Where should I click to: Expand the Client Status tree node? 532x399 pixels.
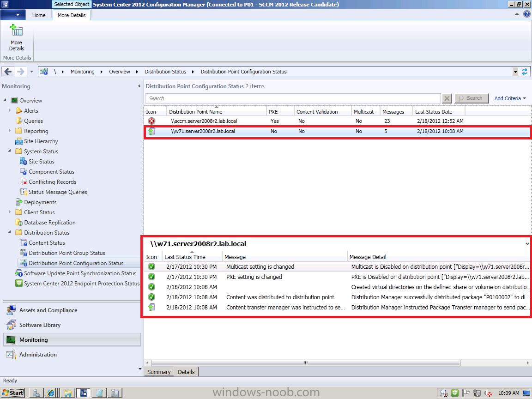10,212
